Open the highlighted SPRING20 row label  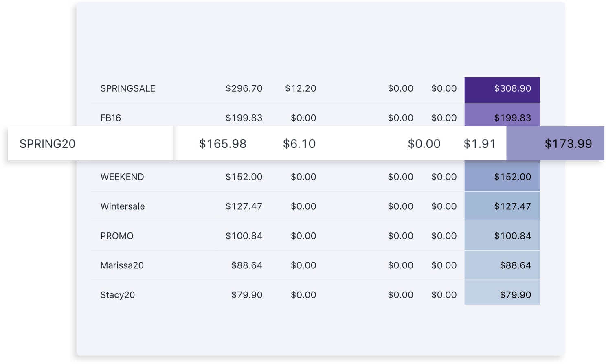click(48, 144)
